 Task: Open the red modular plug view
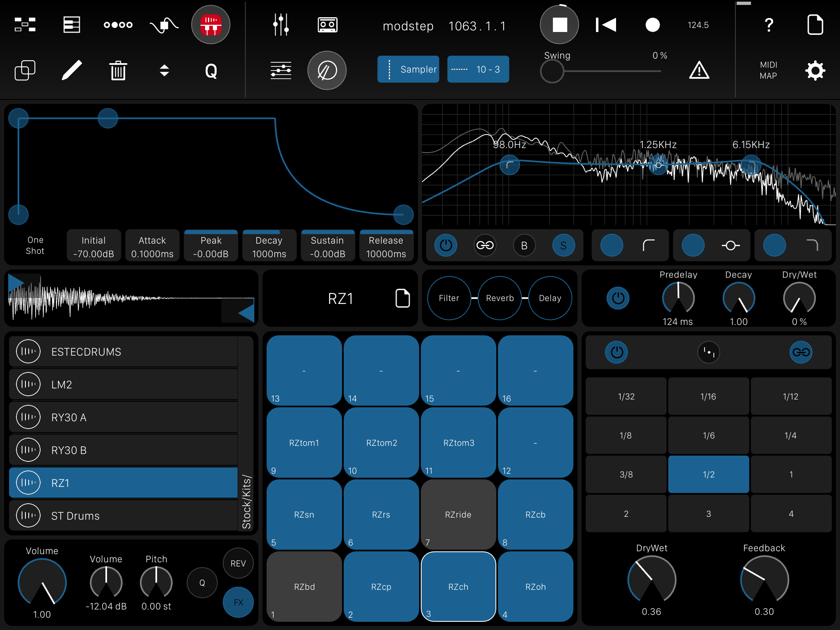(x=211, y=25)
